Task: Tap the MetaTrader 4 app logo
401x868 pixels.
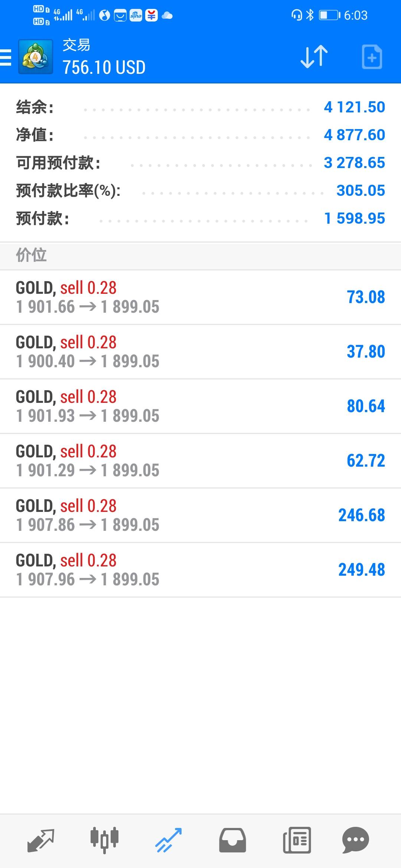Action: (36, 57)
